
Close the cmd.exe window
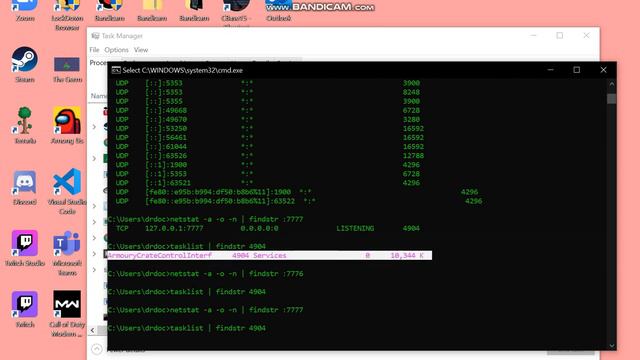(x=603, y=70)
